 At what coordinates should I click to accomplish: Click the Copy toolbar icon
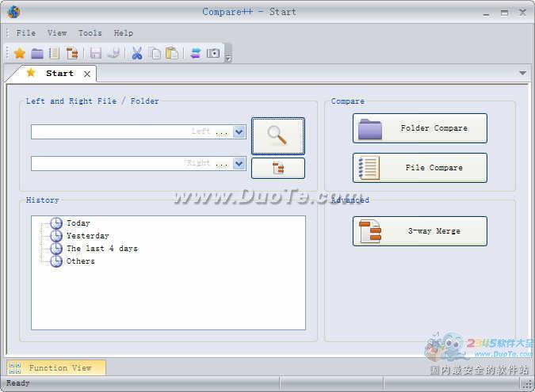tap(155, 54)
